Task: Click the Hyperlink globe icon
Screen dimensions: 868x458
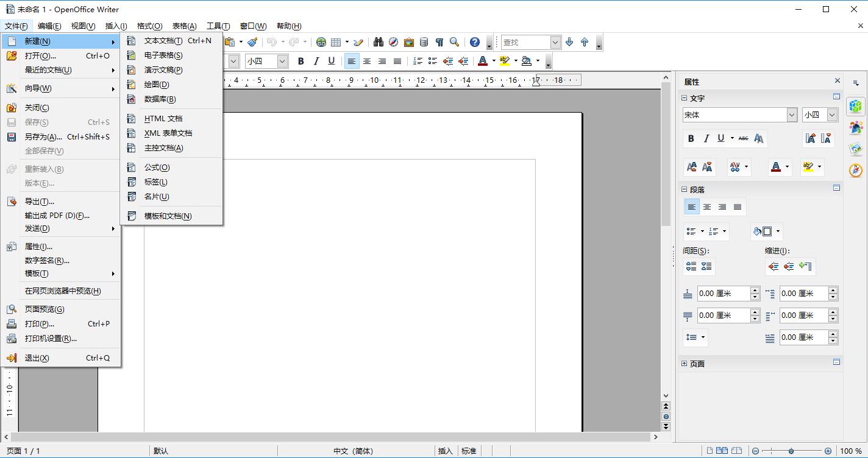Action: pos(321,42)
